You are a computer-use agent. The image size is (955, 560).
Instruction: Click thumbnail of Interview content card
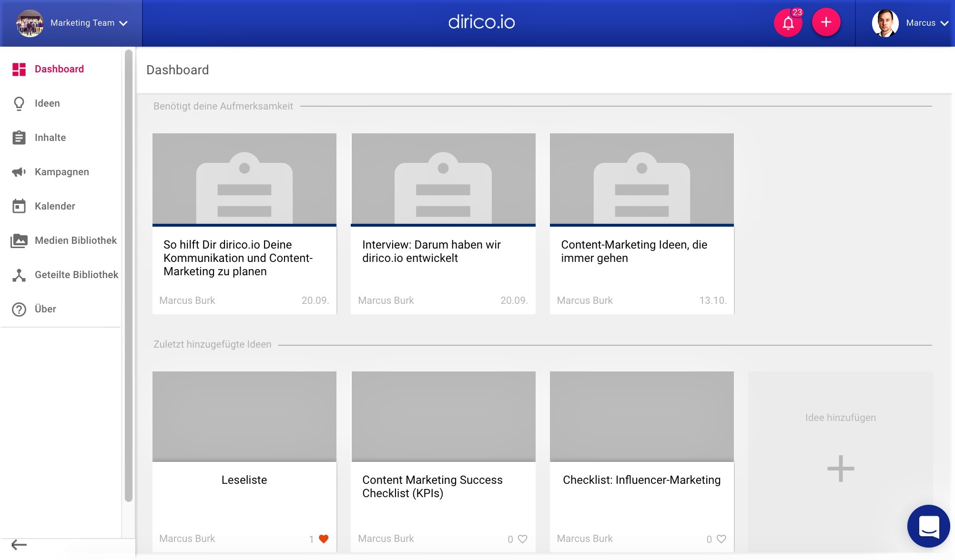click(x=443, y=179)
